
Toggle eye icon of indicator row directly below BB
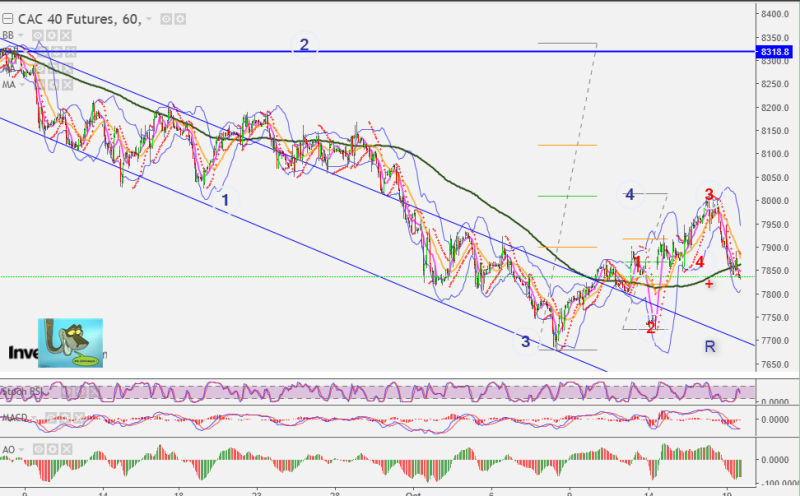(42, 52)
